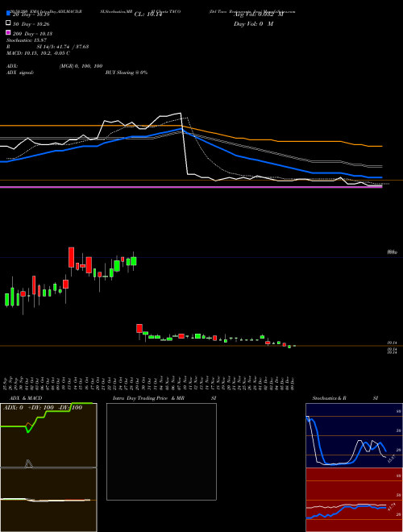Click the 'ADX & MACD' panel title

[x=26, y=398]
